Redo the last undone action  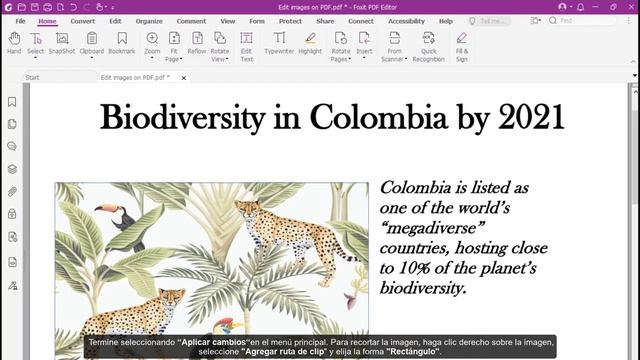(x=87, y=7)
